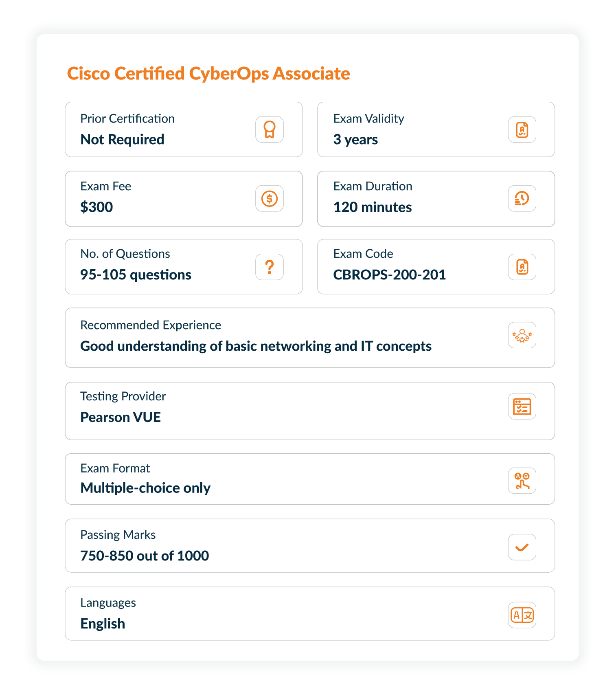This screenshot has height=690, width=616.
Task: Click the 3 years validity value
Action: 355,140
